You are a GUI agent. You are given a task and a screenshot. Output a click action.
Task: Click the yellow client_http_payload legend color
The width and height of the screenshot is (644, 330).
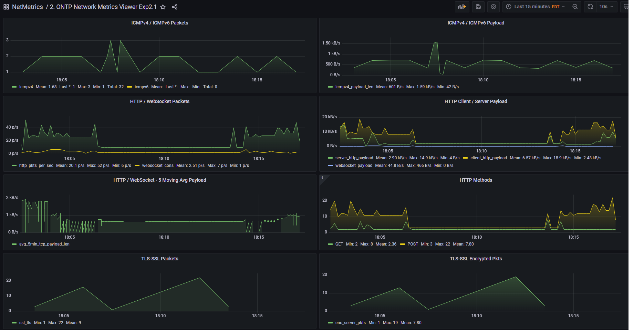click(465, 158)
